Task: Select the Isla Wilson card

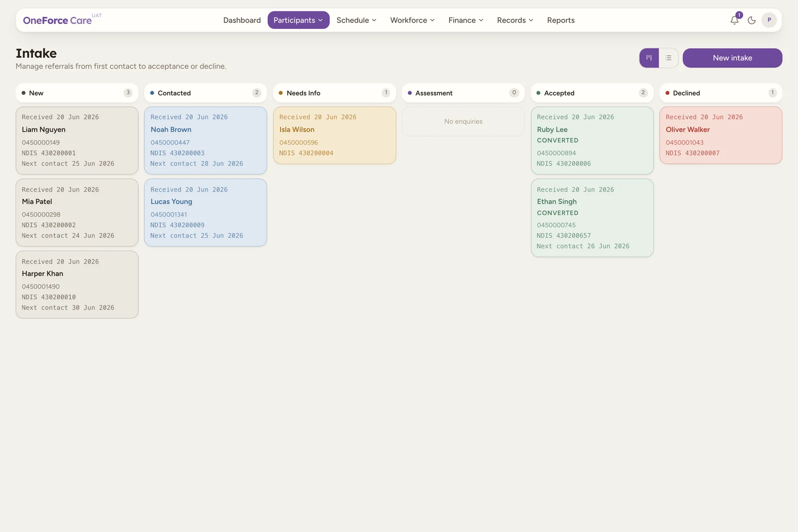Action: pos(335,135)
